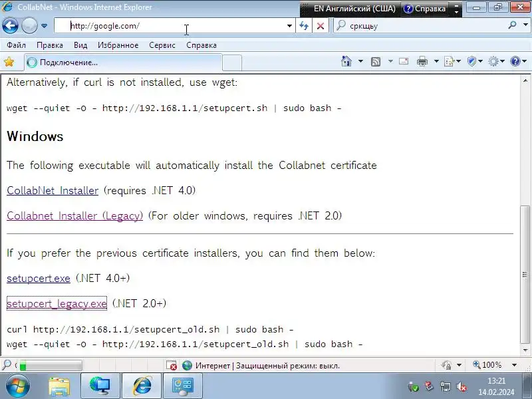This screenshot has height=399, width=532.
Task: Click the EN Английский (США) language bar
Action: pyautogui.click(x=354, y=9)
